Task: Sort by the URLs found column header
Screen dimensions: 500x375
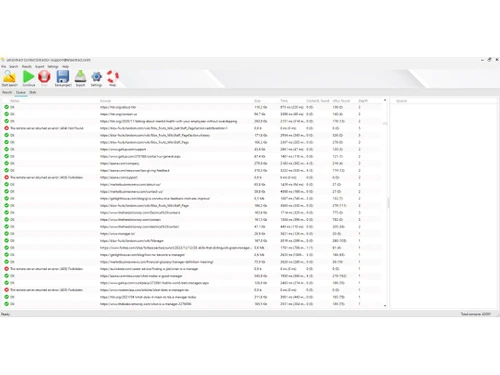Action: coord(341,101)
